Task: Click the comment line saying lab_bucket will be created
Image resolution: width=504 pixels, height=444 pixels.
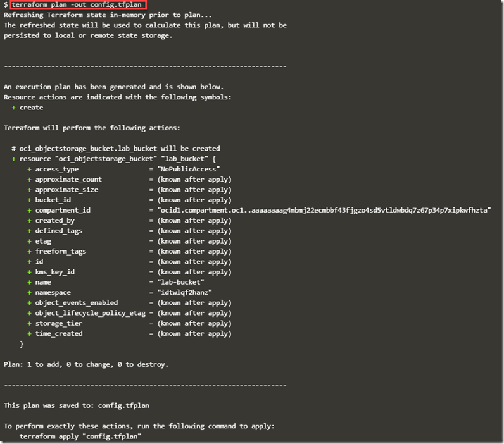Action: tap(115, 149)
